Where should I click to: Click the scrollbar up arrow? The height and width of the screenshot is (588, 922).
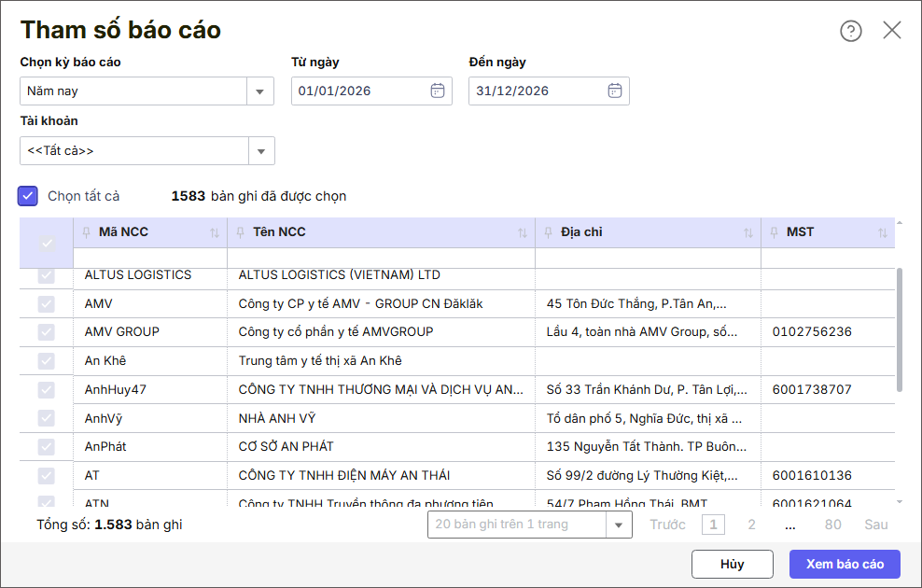[x=899, y=223]
